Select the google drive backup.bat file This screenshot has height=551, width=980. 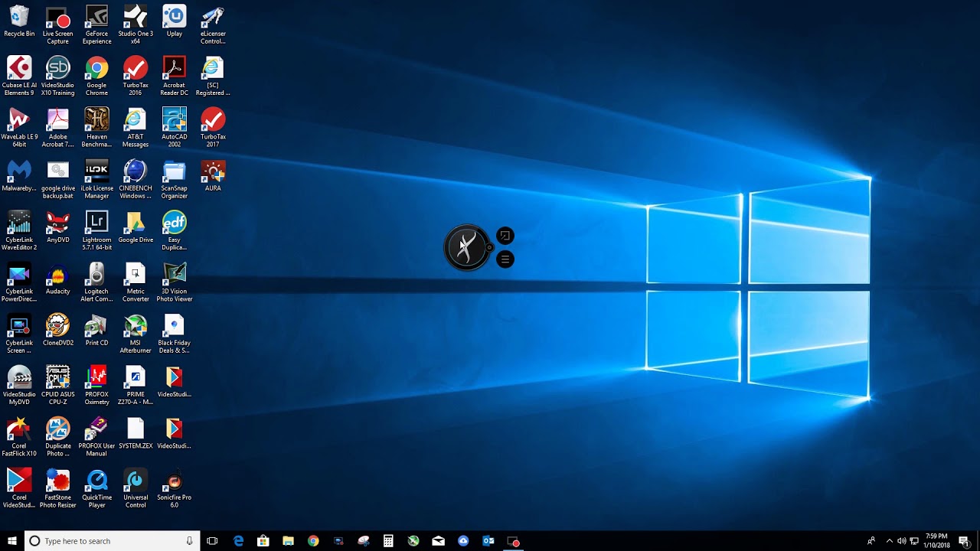coord(58,180)
